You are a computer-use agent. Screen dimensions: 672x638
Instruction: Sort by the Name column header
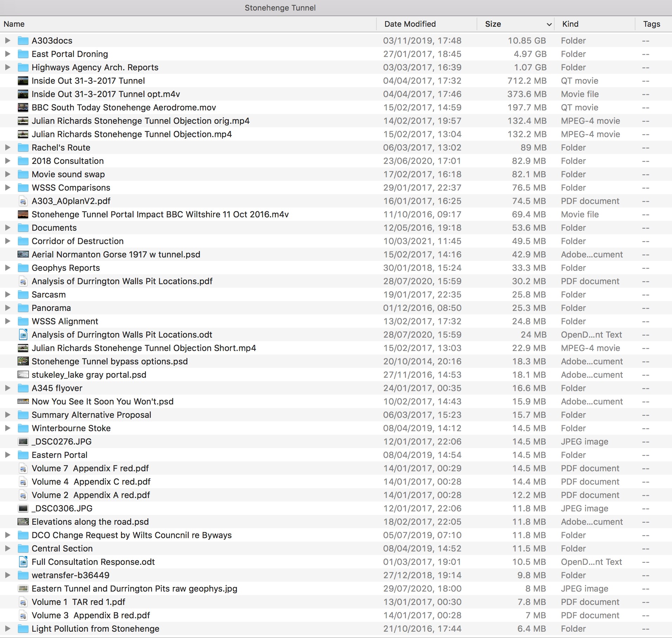(x=14, y=24)
